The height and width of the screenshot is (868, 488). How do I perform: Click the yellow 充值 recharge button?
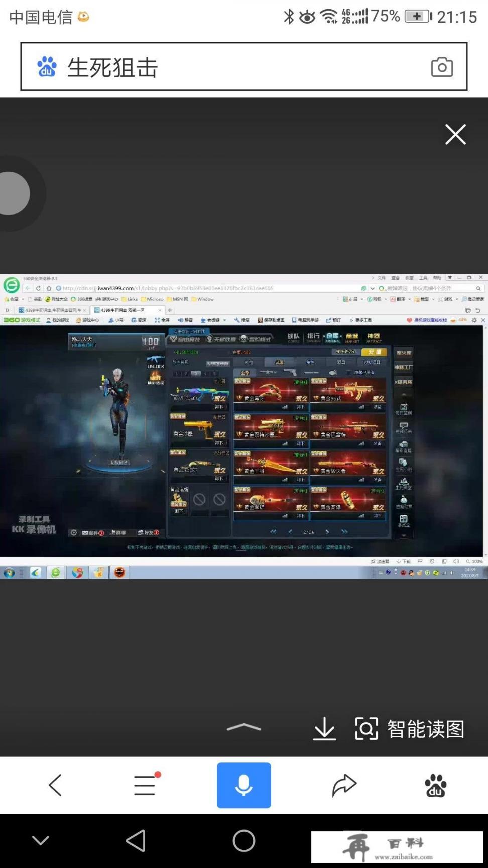point(374,352)
